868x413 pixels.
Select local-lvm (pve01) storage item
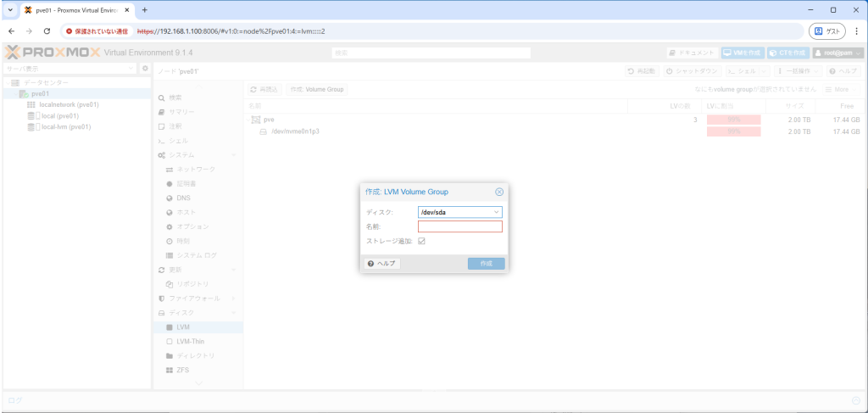coord(66,126)
